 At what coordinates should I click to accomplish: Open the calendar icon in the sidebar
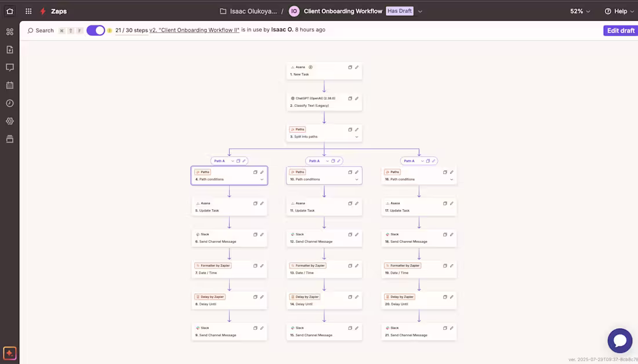(9, 85)
